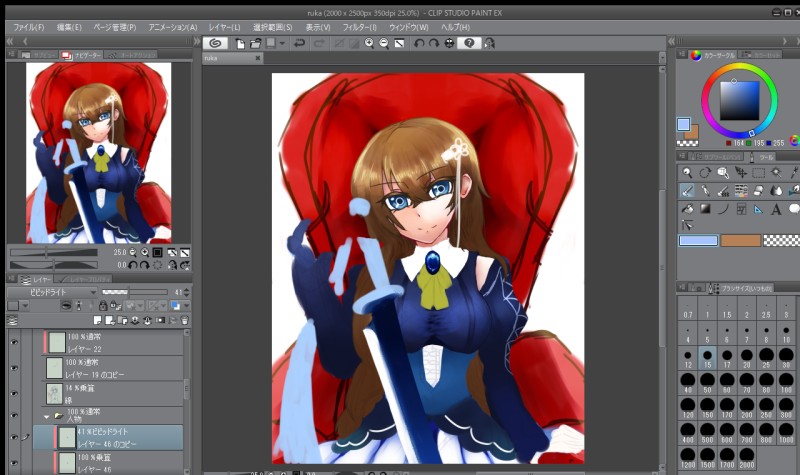Undo with the toolbar undo arrow
The height and width of the screenshot is (475, 800).
click(x=299, y=43)
